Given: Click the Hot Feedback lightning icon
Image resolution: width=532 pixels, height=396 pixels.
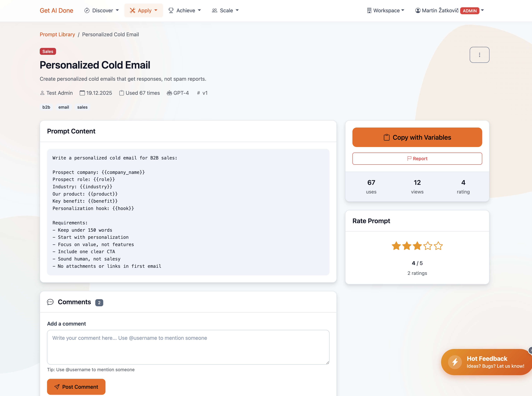Looking at the screenshot, I should (x=455, y=362).
